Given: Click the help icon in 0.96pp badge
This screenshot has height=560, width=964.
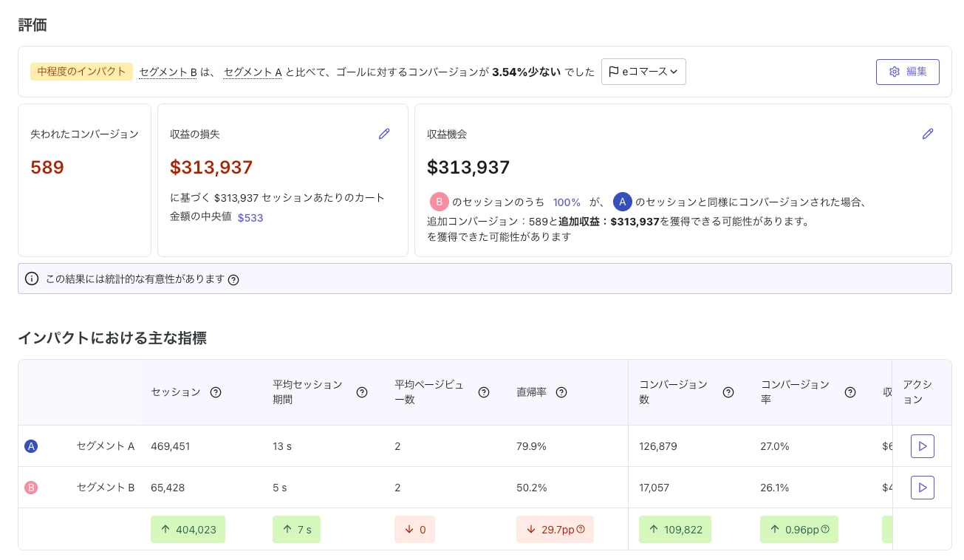Looking at the screenshot, I should 825,529.
